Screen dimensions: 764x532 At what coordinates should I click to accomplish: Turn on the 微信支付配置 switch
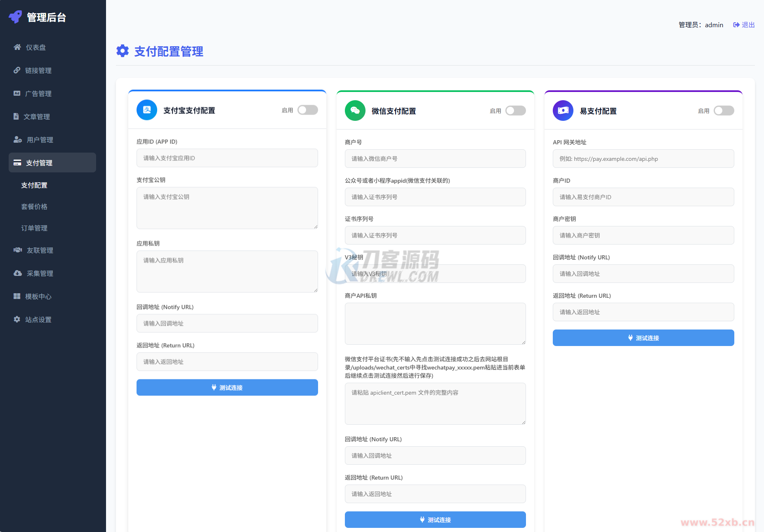pos(516,111)
